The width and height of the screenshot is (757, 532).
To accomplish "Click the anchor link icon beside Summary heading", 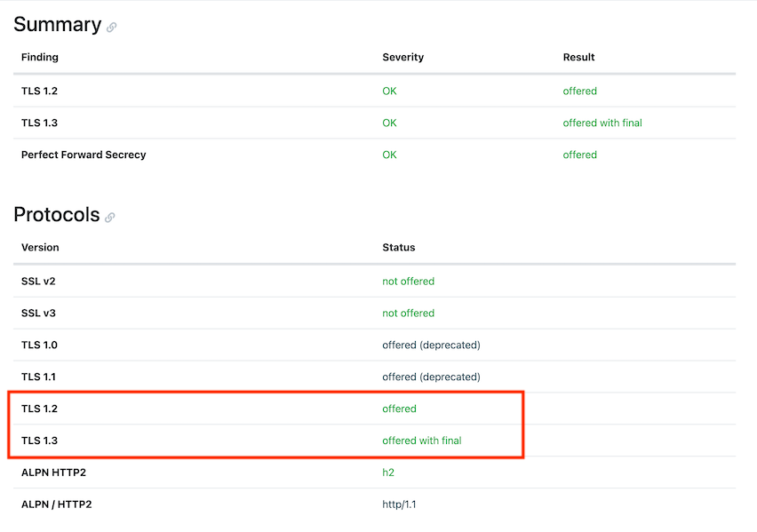I will (x=112, y=27).
